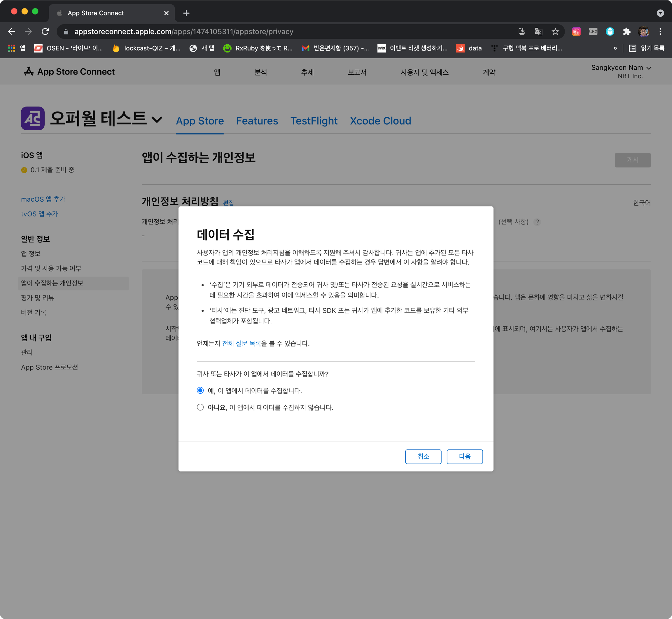This screenshot has height=619, width=672.
Task: Select '예' data collection radio button
Action: point(200,390)
